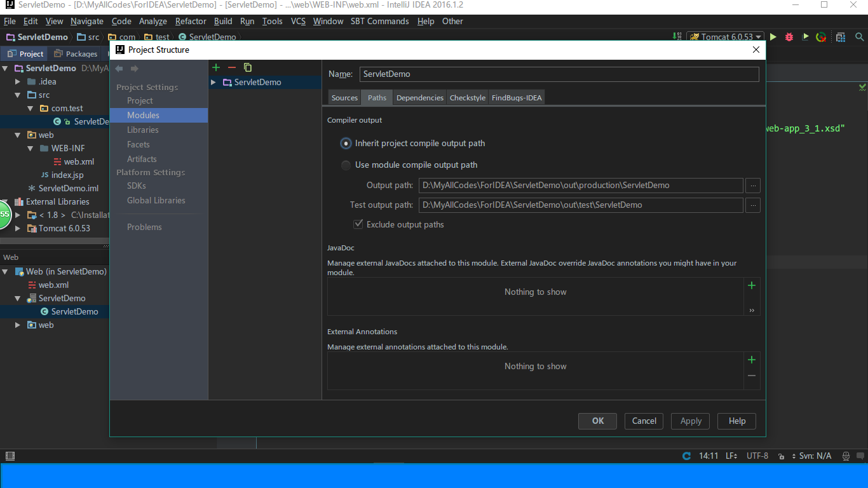Expand the .idea folder in project tree
The image size is (868, 488).
(x=18, y=81)
